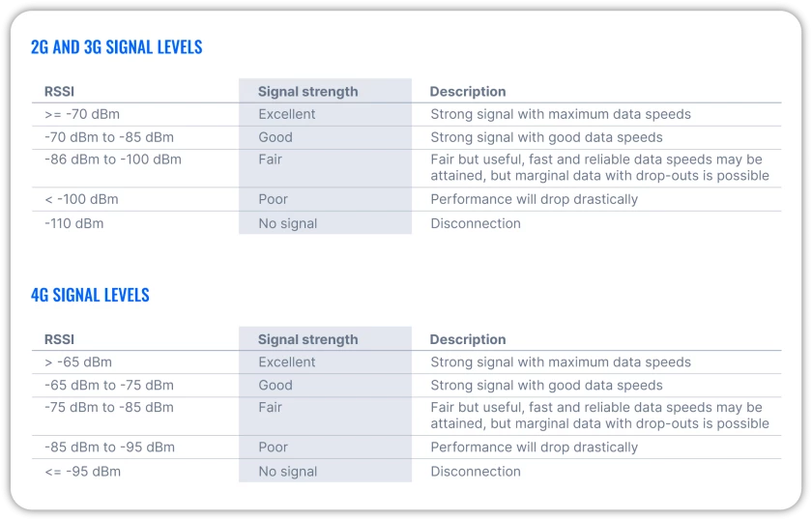Click the "<= -95 dBm" RSSI cell
The image size is (812, 520).
82,472
